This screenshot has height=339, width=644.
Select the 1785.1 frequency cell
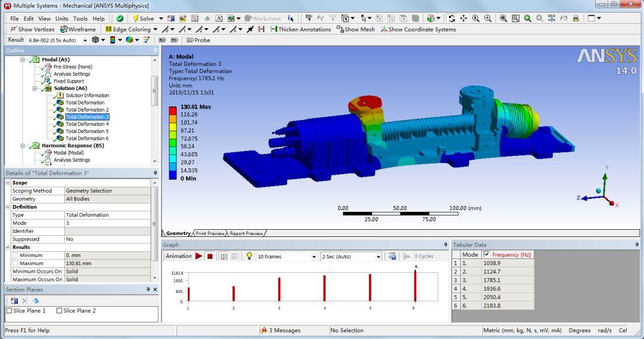click(x=507, y=281)
